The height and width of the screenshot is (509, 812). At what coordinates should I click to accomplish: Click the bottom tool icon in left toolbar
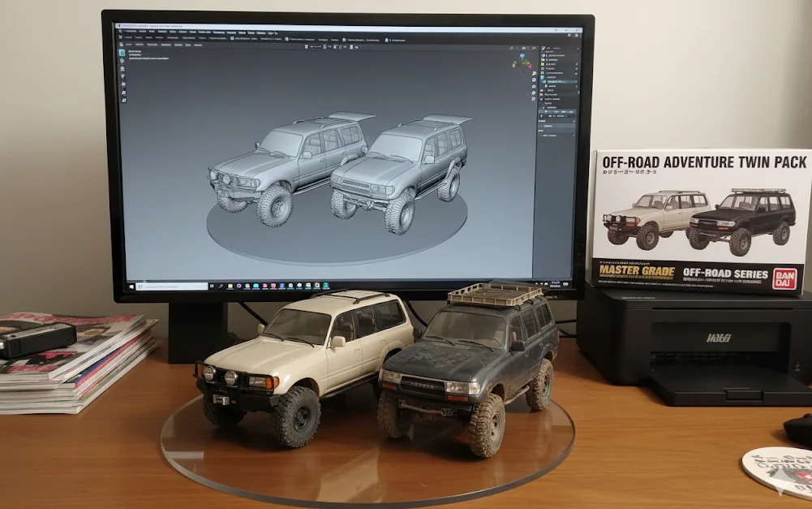tap(123, 101)
